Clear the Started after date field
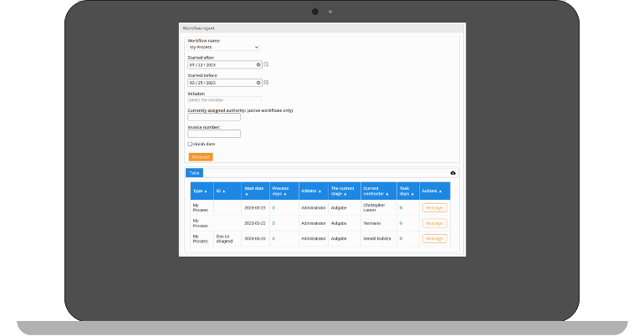This screenshot has height=336, width=644. 258,64
